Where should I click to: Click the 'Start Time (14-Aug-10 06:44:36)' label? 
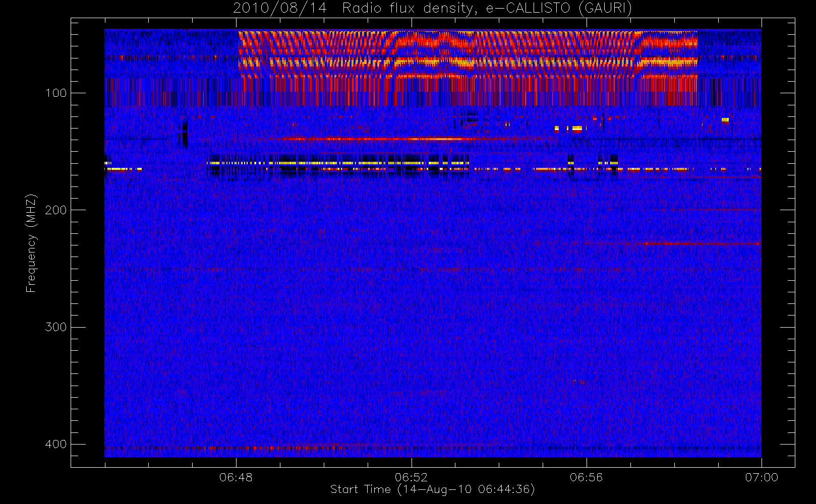[432, 489]
